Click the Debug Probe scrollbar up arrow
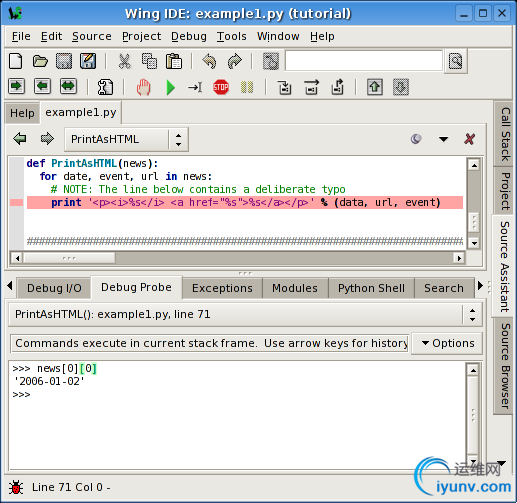This screenshot has height=503, width=517. point(473,370)
